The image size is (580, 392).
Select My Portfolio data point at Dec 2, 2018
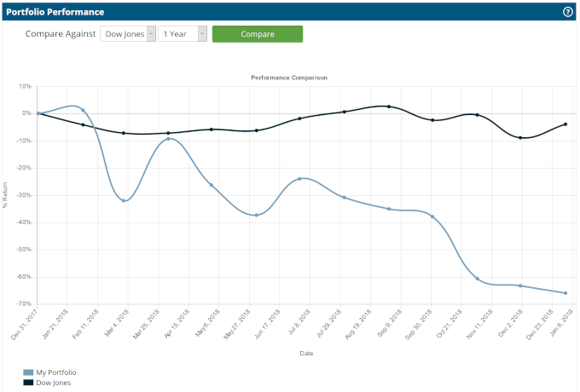(520, 285)
